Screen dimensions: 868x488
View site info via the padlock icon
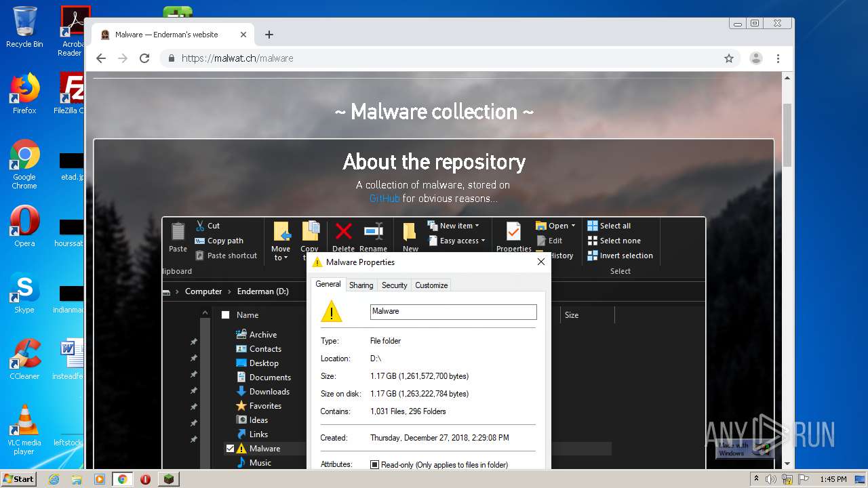172,58
